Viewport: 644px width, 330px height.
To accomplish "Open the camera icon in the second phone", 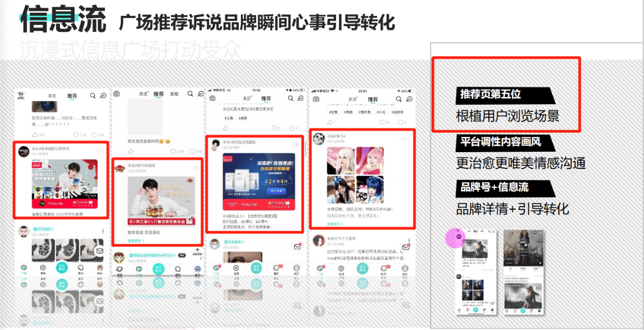I will tap(117, 94).
